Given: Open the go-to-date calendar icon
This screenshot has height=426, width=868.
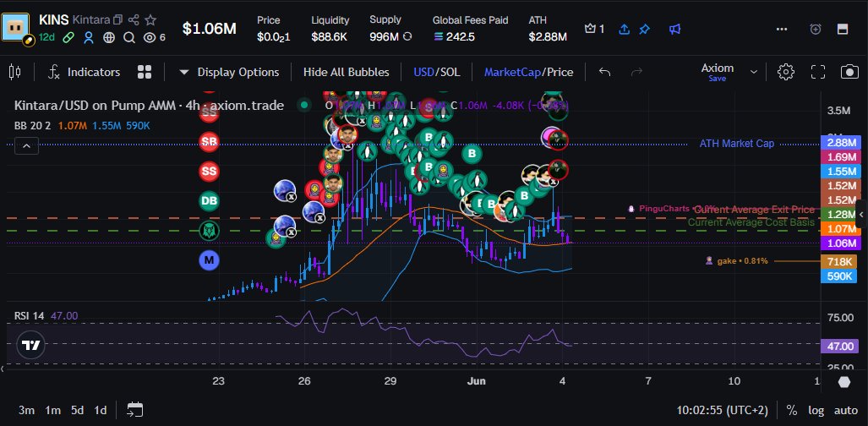Looking at the screenshot, I should pyautogui.click(x=135, y=410).
